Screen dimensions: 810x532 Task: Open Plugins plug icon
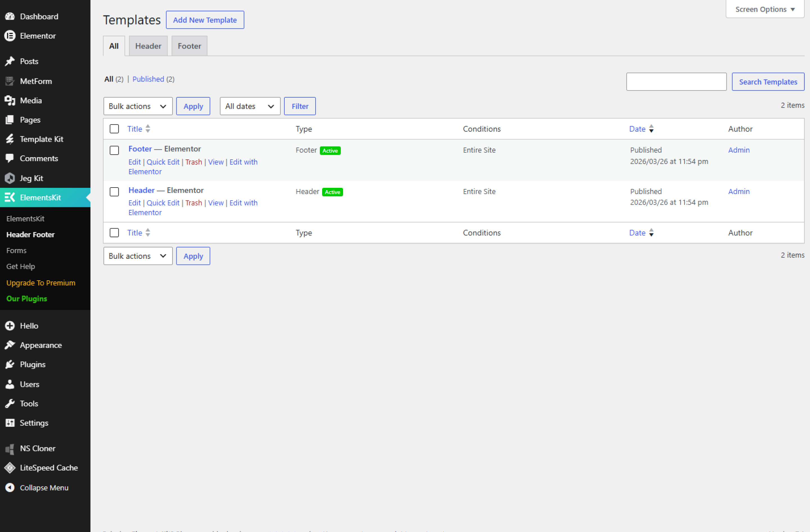pos(10,364)
